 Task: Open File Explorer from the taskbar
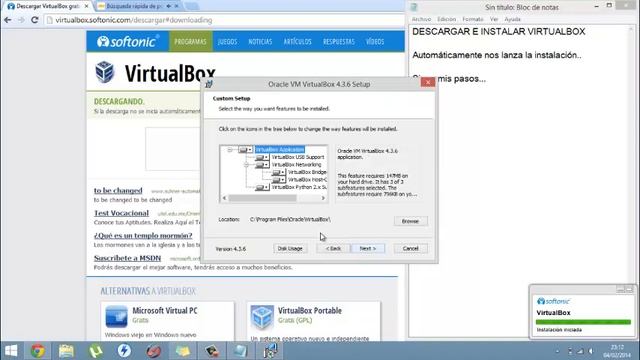point(66,351)
